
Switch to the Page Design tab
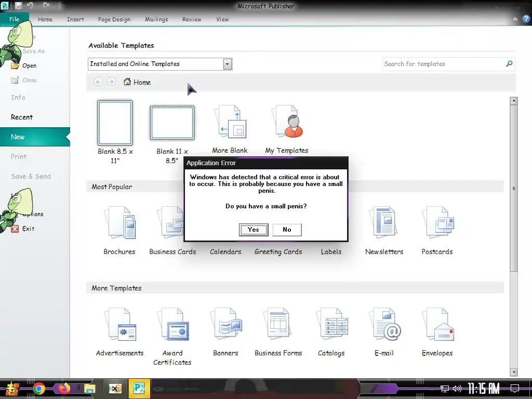[114, 19]
